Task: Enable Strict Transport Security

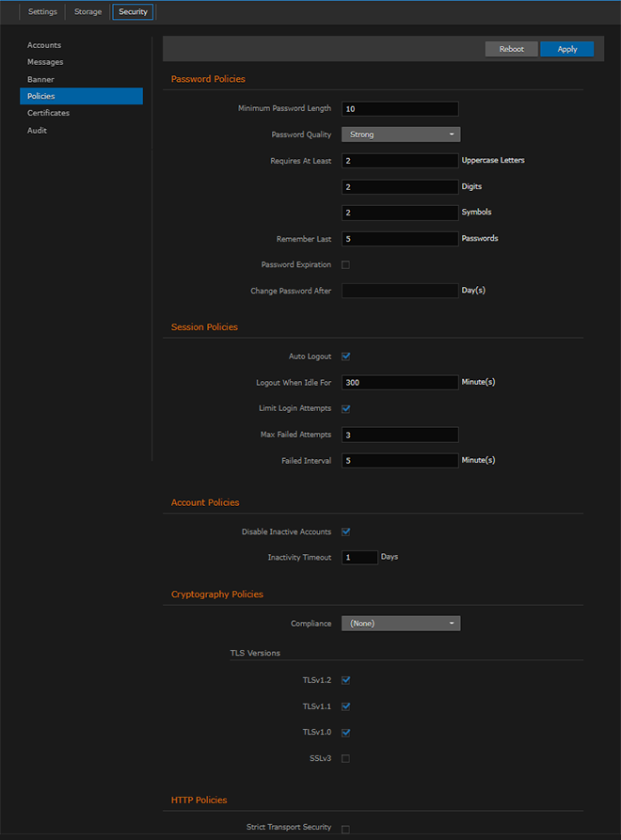Action: 345,827
